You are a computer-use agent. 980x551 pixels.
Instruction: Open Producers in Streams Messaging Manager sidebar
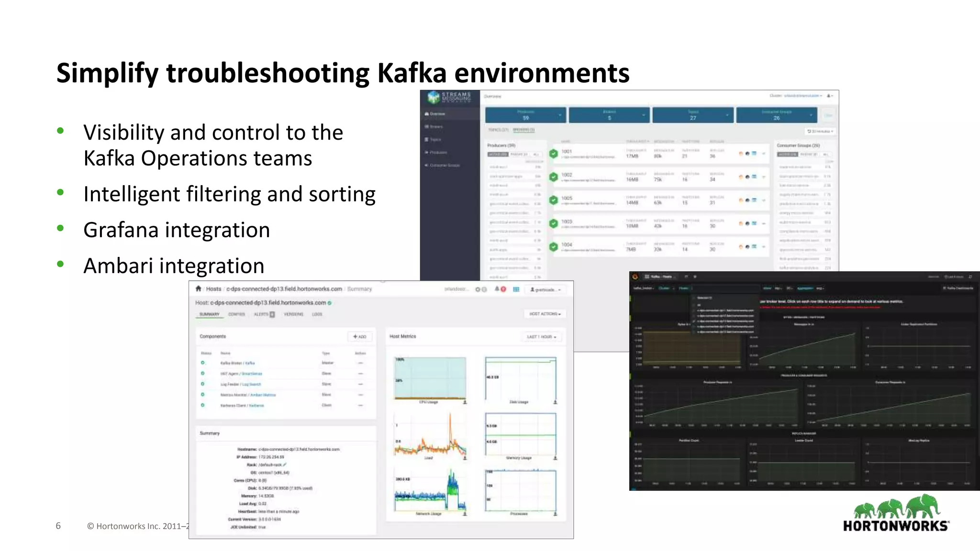click(435, 153)
